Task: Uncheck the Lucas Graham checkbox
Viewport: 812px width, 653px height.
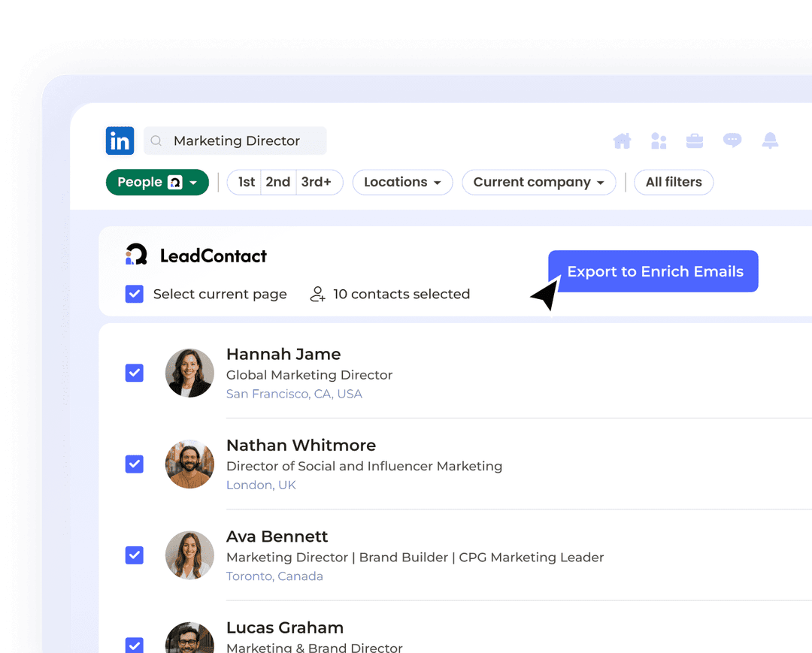Action: pos(134,645)
